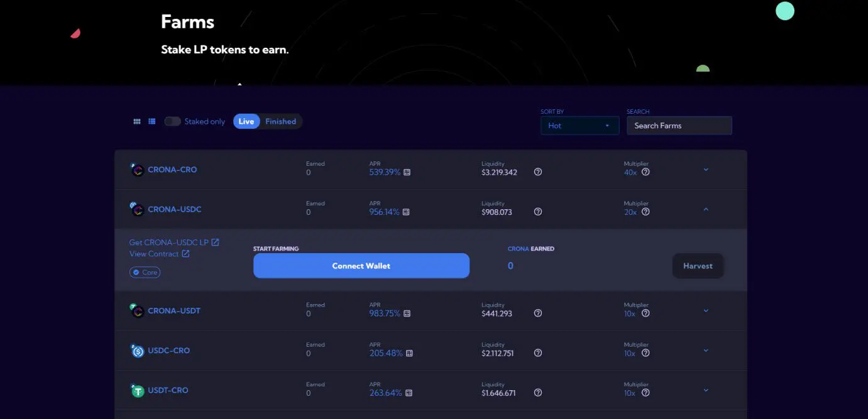Screen dimensions: 868x419
Task: Click help icon beside USDC-CRO 10x multiplier
Action: 646,353
